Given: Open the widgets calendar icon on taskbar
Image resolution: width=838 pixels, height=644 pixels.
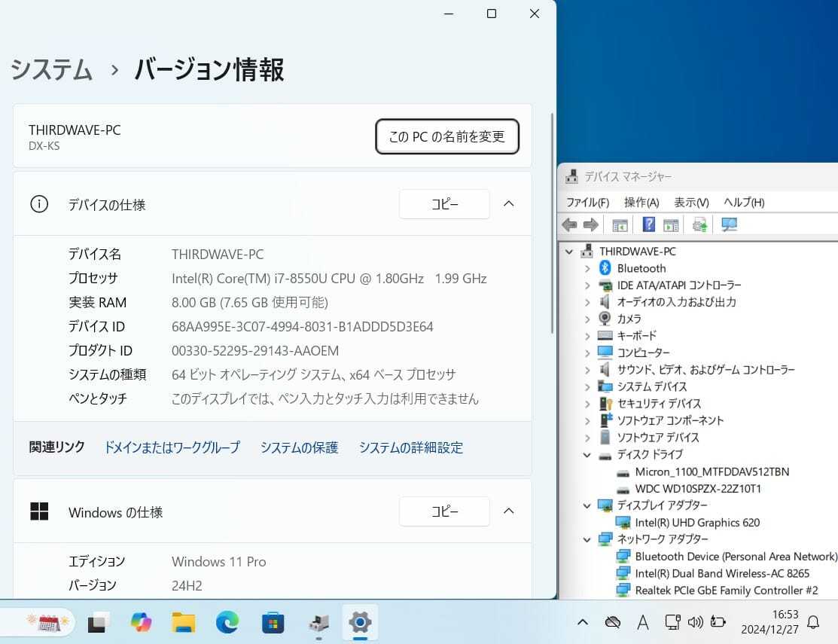Looking at the screenshot, I should [49, 623].
